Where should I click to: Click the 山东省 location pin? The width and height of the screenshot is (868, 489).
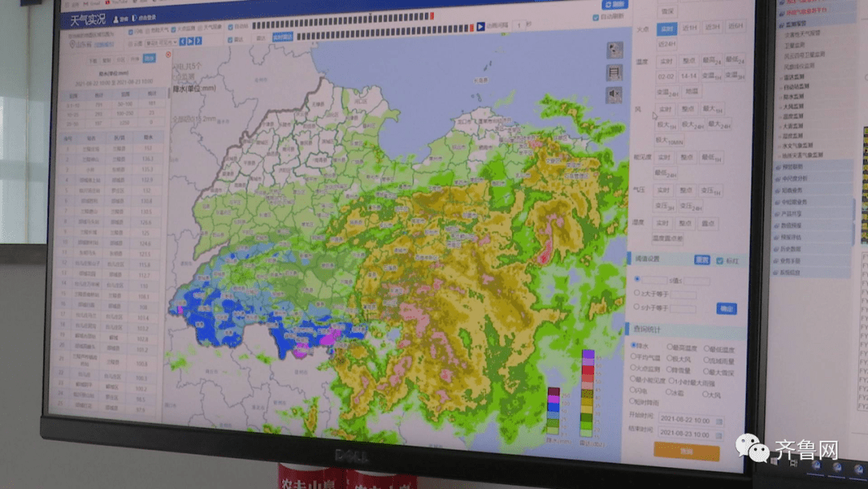72,43
